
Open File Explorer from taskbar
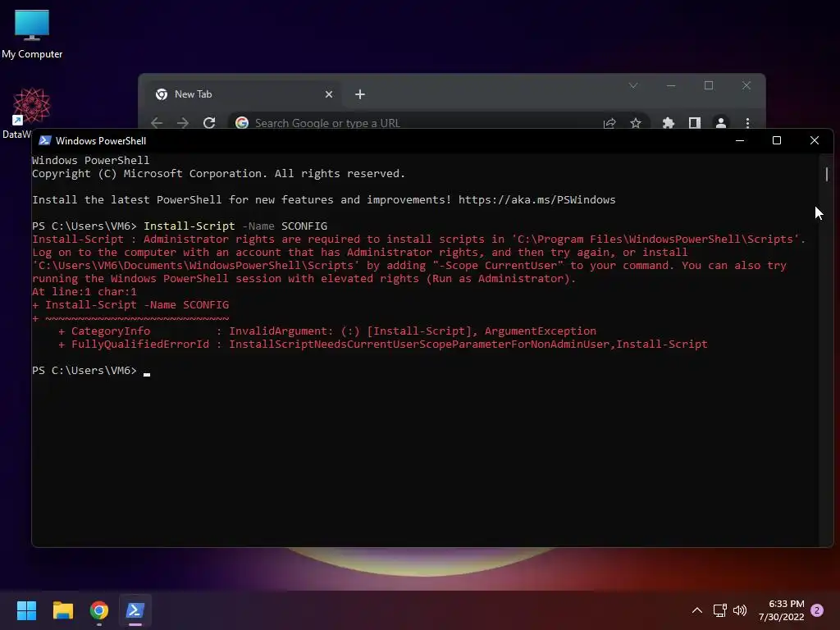[x=62, y=610]
